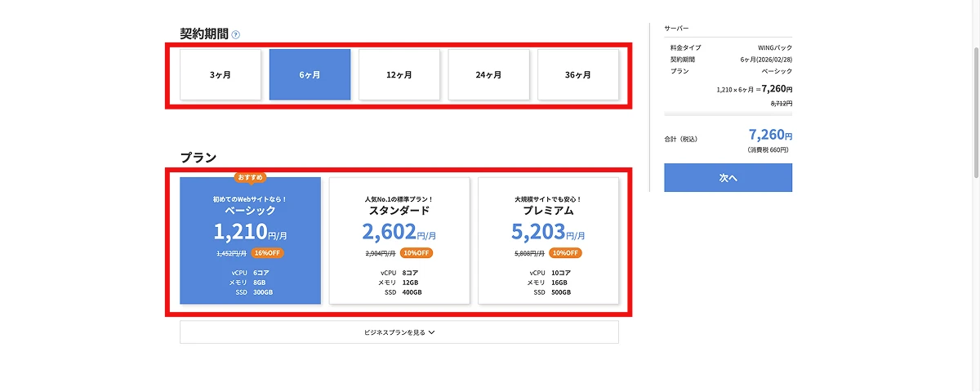Select the 3ヶ月 contract period
Image resolution: width=980 pixels, height=392 pixels.
pos(220,74)
